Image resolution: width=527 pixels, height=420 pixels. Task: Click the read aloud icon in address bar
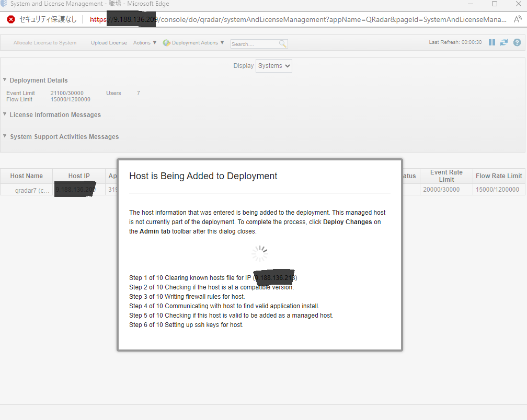(518, 19)
